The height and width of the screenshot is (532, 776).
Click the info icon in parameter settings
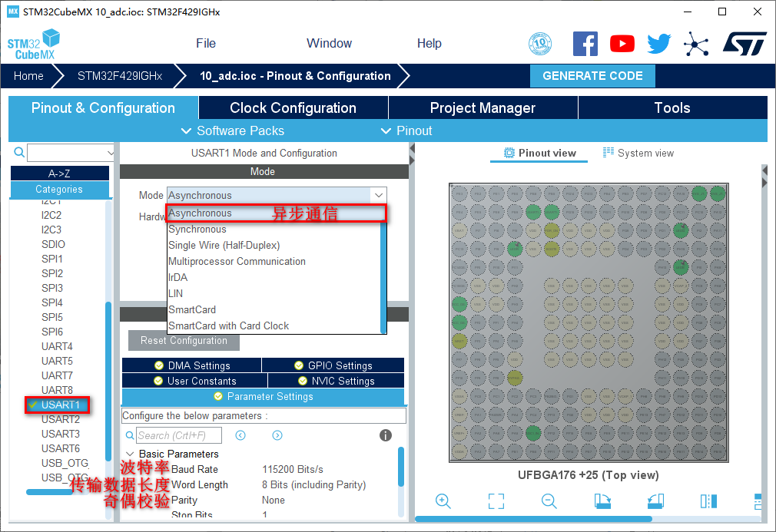(386, 435)
